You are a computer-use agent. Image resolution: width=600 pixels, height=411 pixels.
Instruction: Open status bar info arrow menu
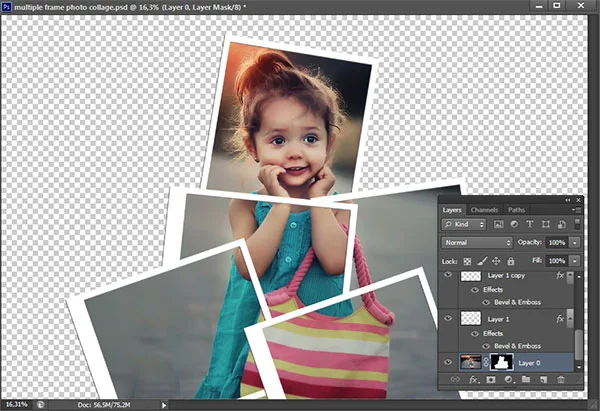click(164, 404)
